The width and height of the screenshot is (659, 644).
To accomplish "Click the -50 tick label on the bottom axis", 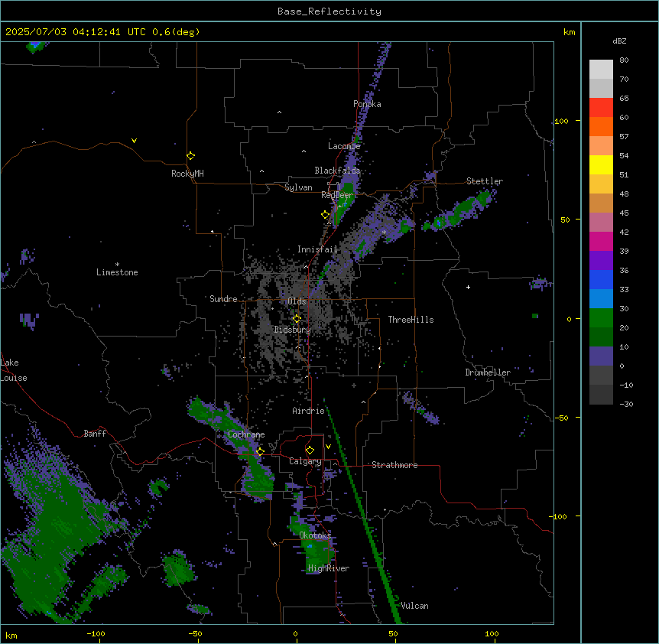I will pyautogui.click(x=195, y=633).
